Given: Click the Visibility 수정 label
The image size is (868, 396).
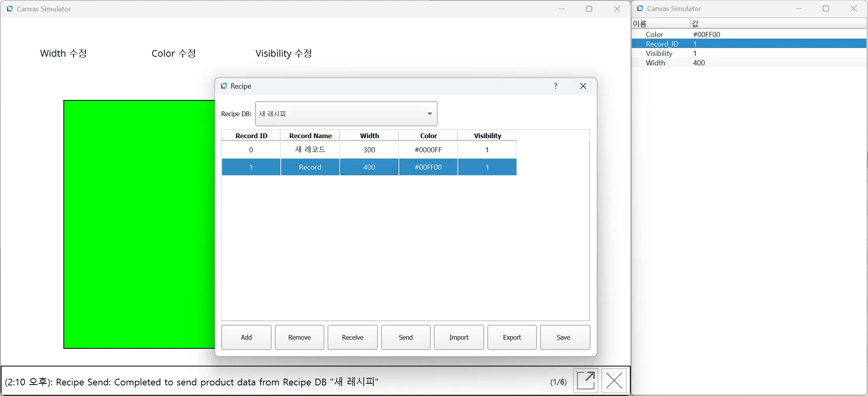Looking at the screenshot, I should click(283, 54).
